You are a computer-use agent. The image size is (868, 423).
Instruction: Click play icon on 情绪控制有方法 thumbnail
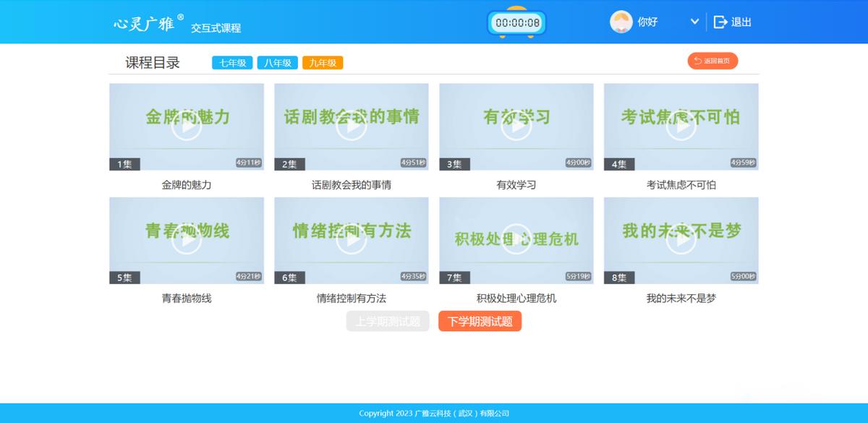352,240
